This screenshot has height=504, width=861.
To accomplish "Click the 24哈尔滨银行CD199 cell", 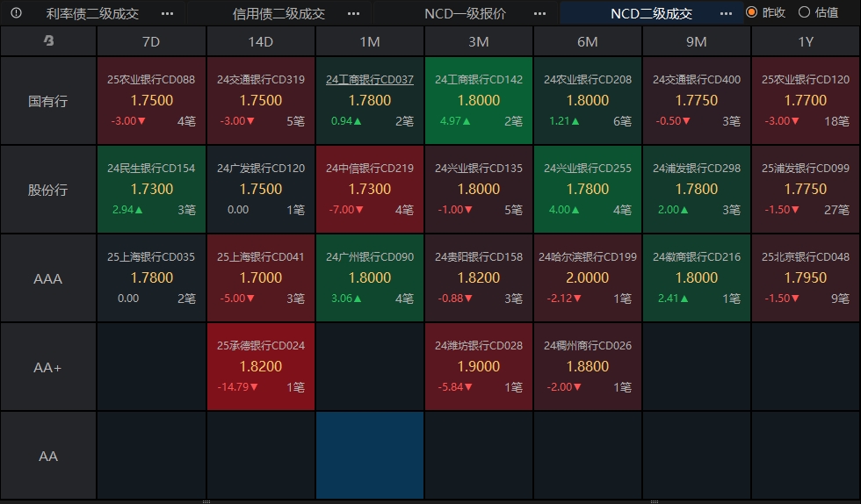I will click(x=588, y=278).
